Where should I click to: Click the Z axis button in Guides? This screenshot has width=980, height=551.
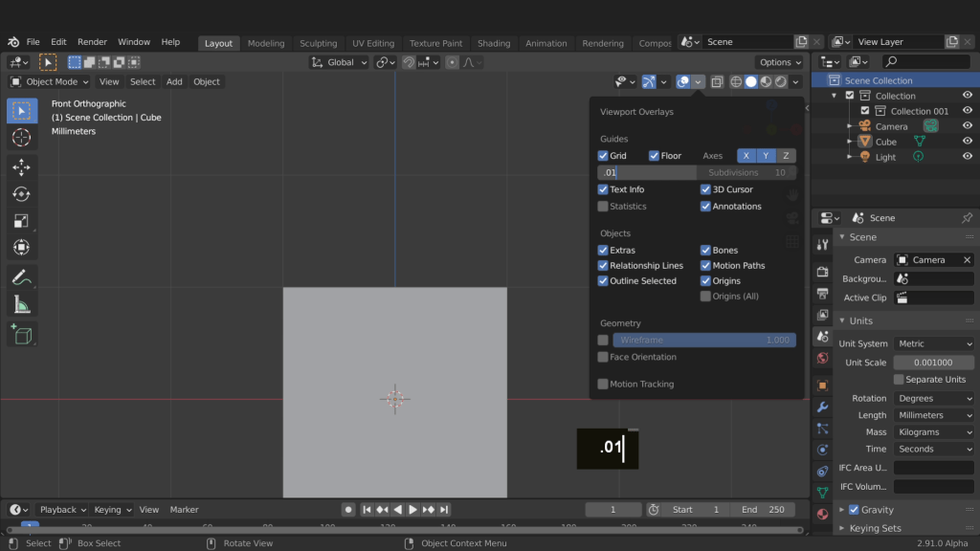point(786,156)
